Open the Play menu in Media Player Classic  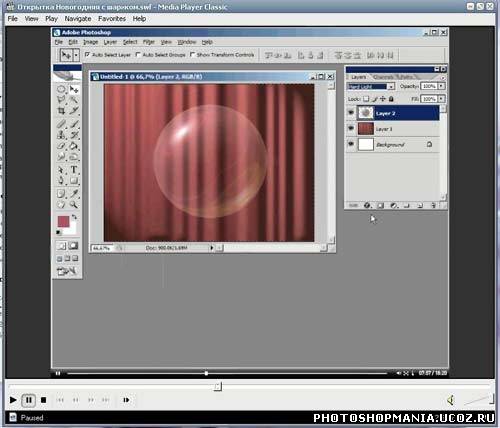coord(51,19)
